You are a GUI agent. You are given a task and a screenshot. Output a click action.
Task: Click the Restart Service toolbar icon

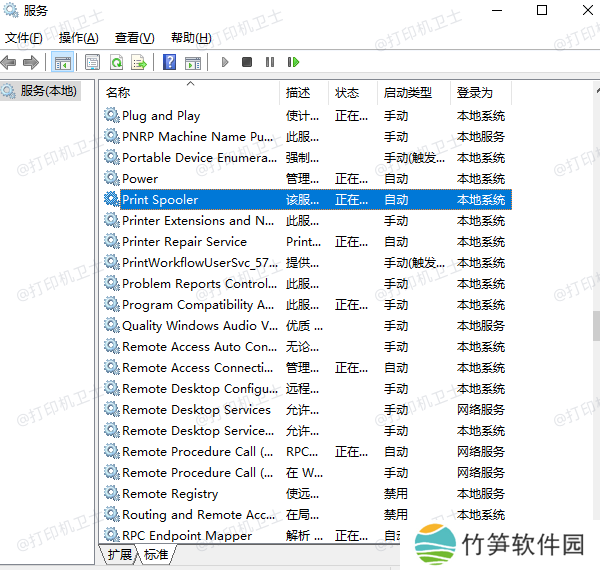pos(293,62)
